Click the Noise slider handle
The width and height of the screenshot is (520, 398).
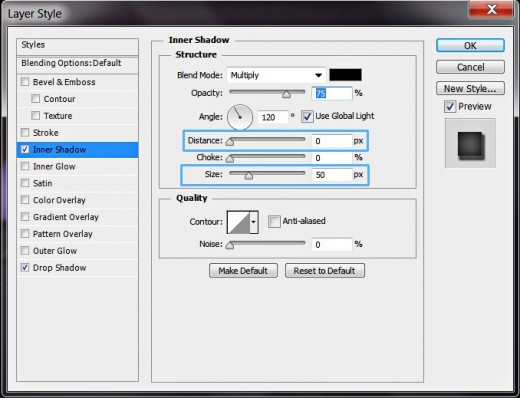coord(229,246)
